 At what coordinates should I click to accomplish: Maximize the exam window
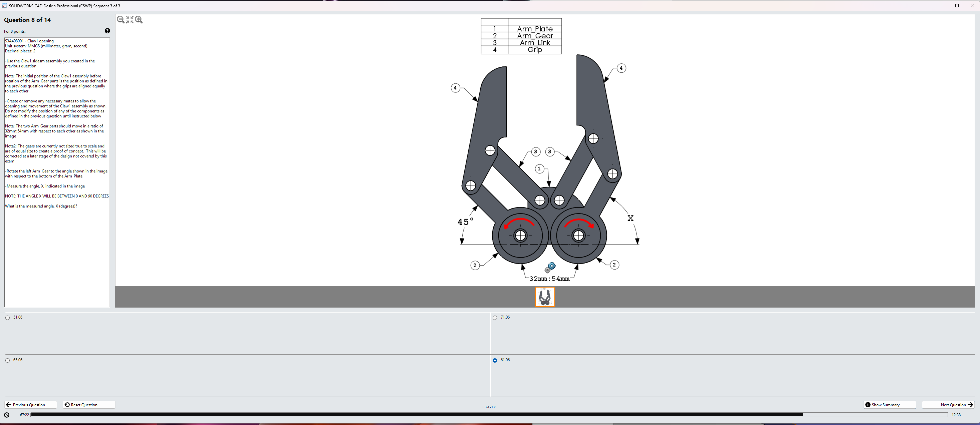point(957,6)
